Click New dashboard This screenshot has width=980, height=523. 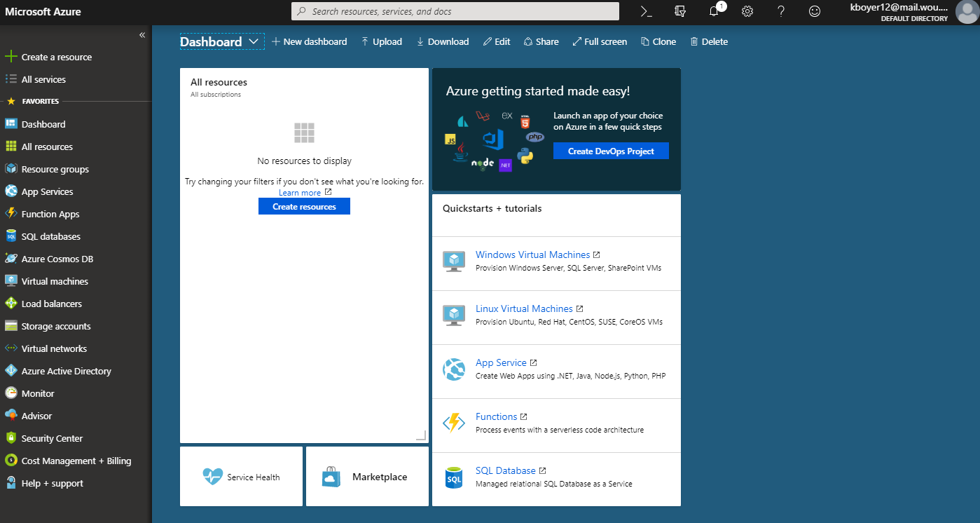(309, 41)
